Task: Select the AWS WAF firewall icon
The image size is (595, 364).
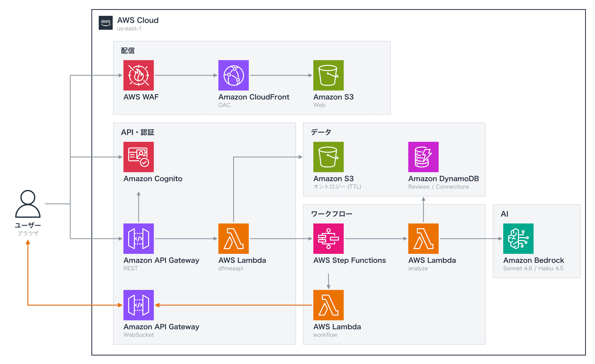Action: point(138,75)
